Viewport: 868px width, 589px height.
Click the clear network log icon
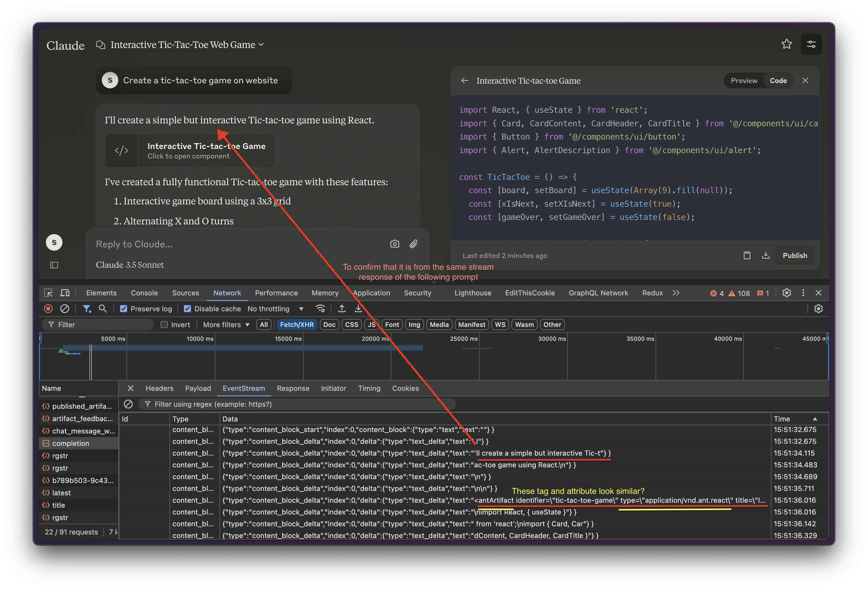tap(65, 309)
